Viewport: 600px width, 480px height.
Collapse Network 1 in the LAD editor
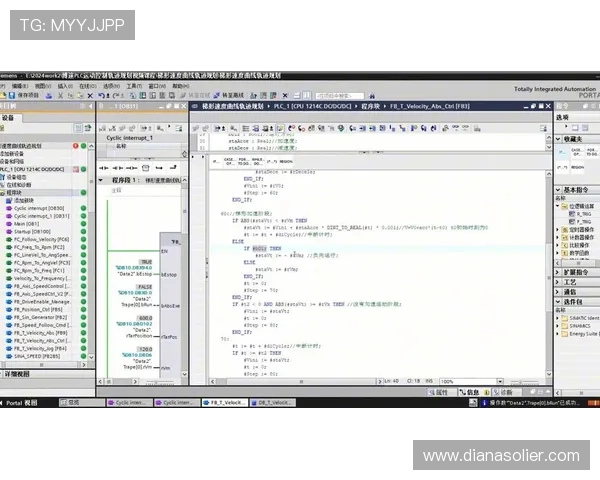(101, 181)
